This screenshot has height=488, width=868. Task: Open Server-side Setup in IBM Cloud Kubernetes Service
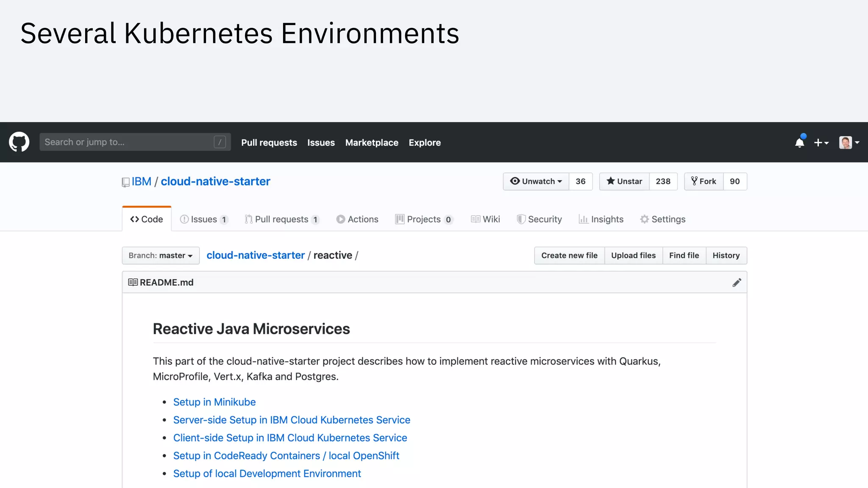click(292, 420)
